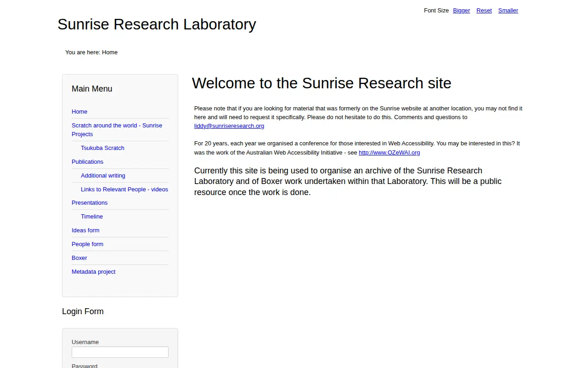
Task: Open Links to Relevant People - videos
Action: (124, 190)
